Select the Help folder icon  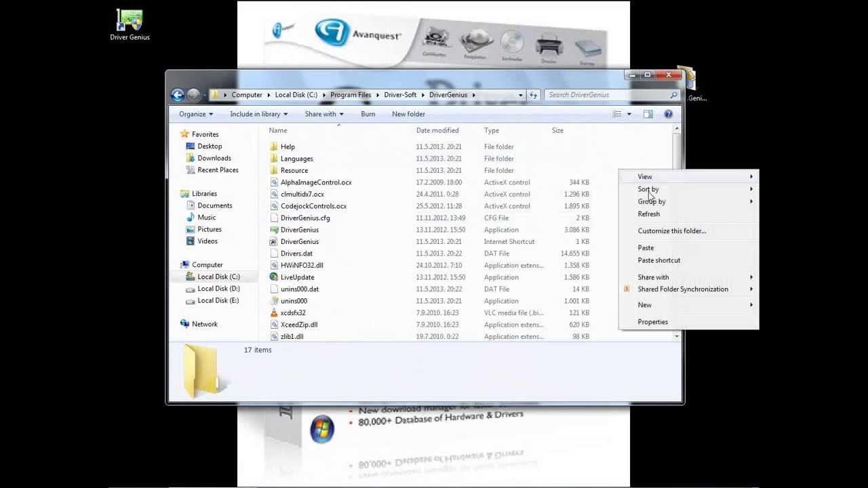click(274, 146)
